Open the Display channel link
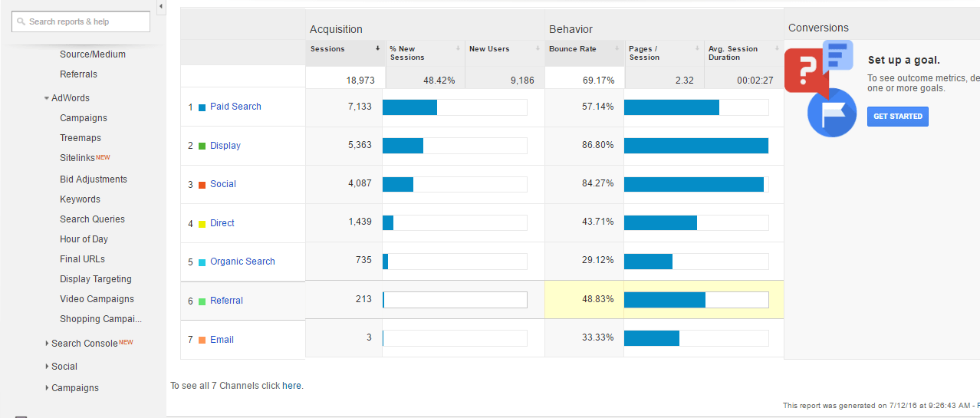This screenshot has height=418, width=980. [x=225, y=146]
